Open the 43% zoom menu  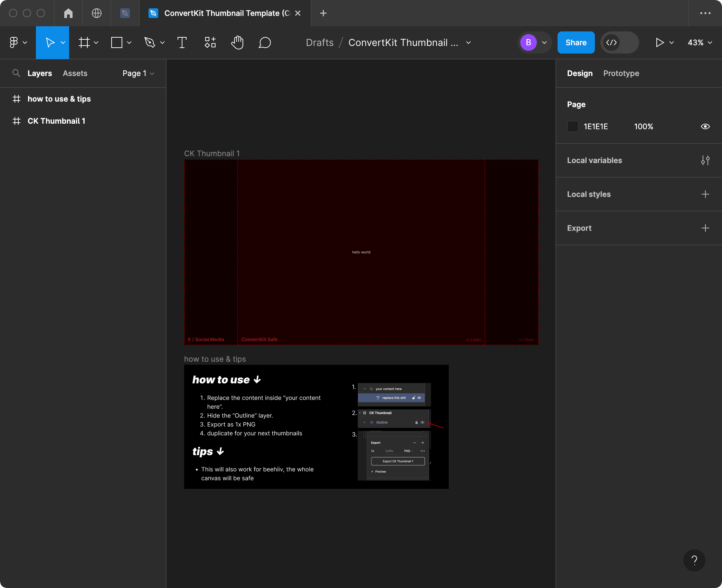700,42
